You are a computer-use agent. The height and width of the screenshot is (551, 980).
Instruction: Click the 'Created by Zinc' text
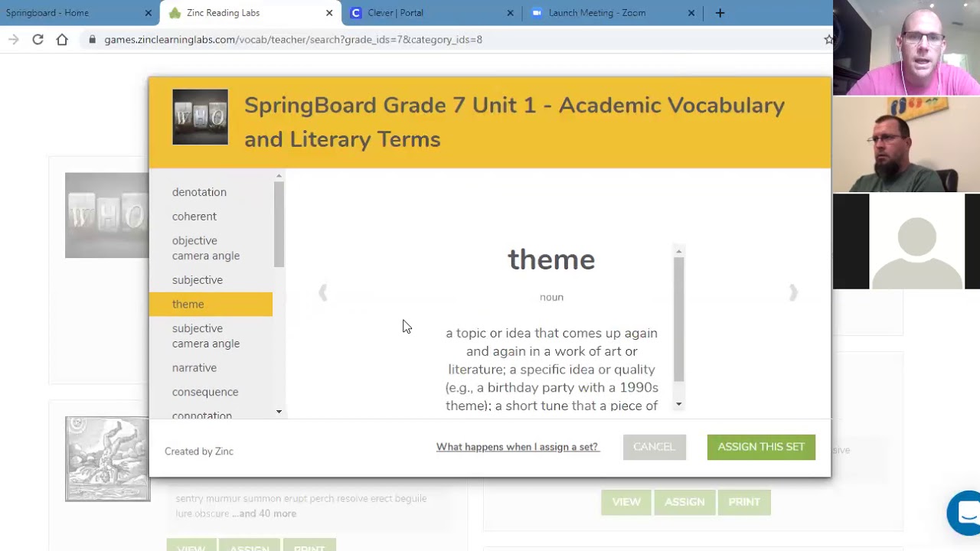199,452
